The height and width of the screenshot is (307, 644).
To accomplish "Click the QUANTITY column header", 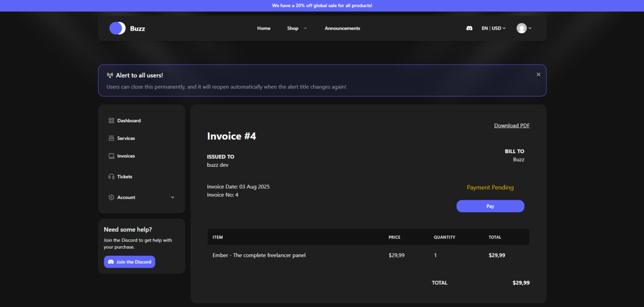I will [445, 237].
